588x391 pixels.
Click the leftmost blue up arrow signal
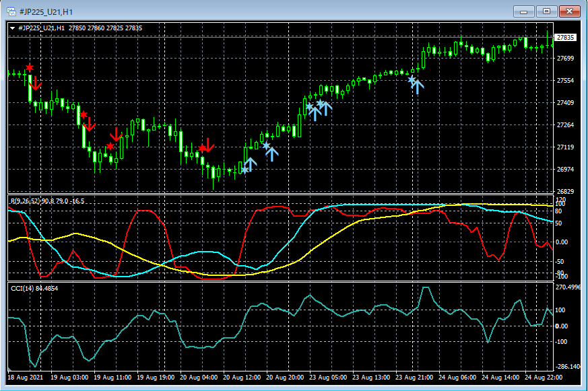pos(249,164)
